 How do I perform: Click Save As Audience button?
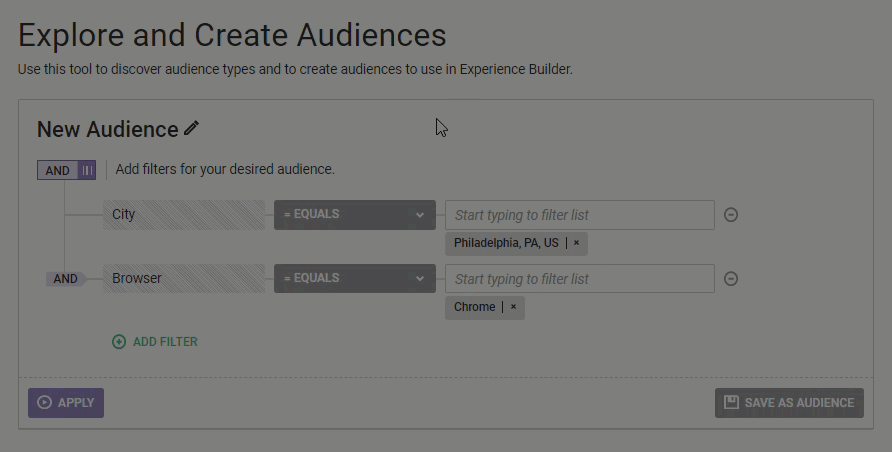[789, 403]
